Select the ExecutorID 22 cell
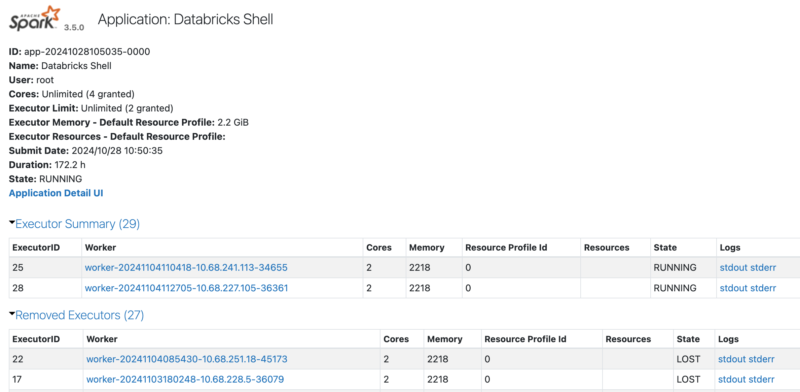 coord(46,359)
